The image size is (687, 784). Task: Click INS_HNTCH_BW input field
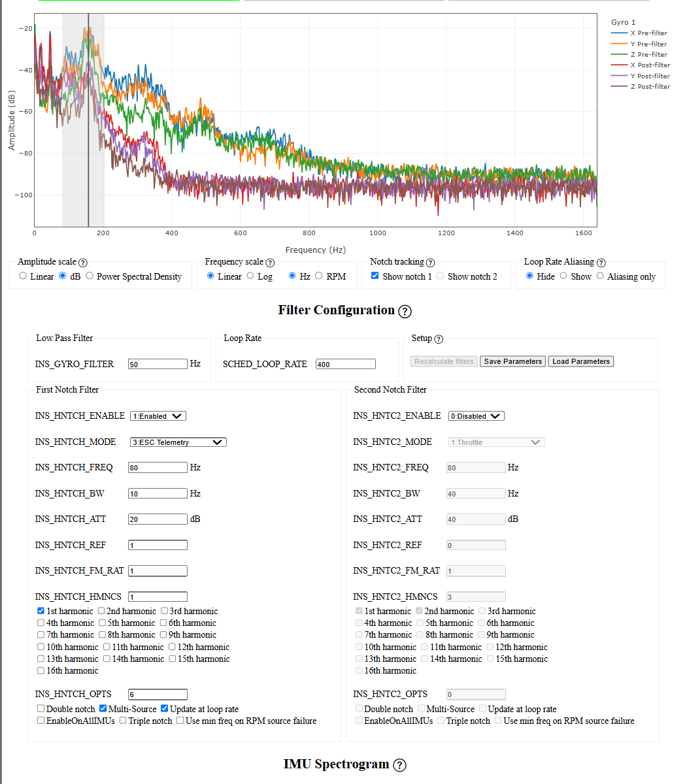click(x=158, y=493)
